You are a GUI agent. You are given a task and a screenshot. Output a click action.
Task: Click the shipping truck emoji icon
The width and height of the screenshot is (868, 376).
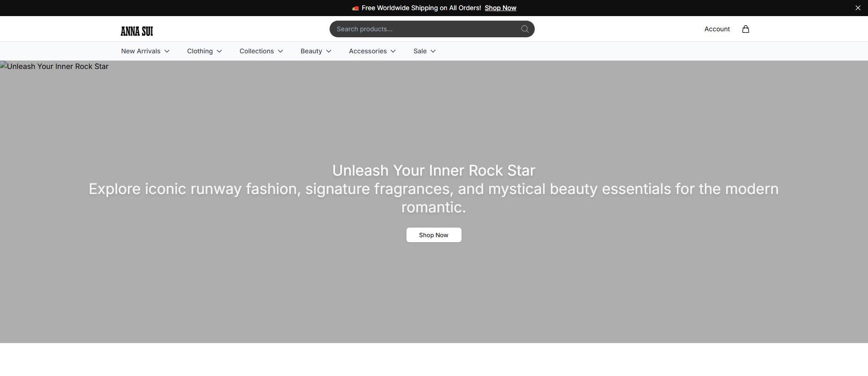click(355, 8)
